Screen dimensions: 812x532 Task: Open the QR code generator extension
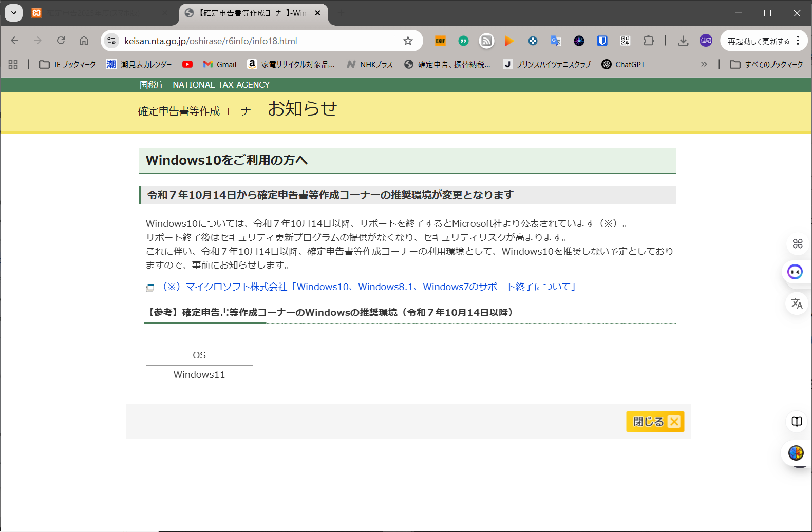click(625, 41)
